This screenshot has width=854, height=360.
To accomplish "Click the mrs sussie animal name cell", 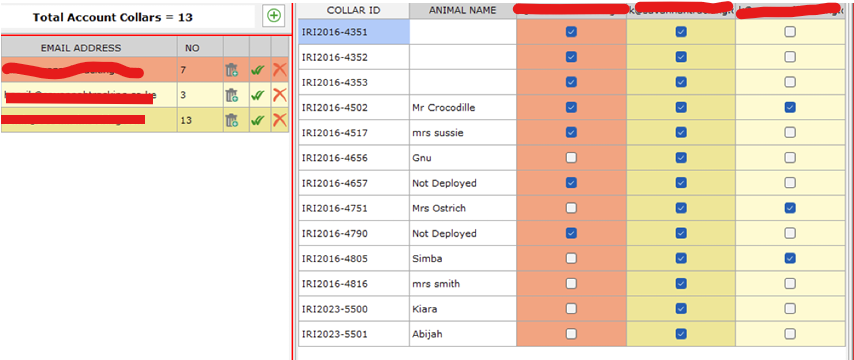I will tap(463, 132).
